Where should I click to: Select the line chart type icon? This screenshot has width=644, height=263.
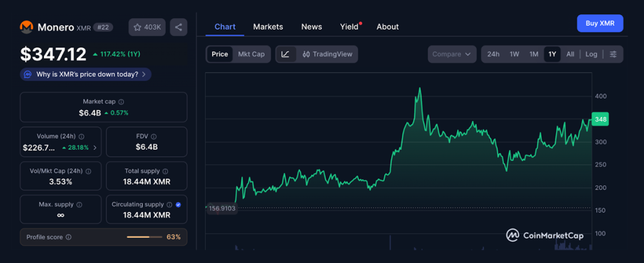pos(286,54)
